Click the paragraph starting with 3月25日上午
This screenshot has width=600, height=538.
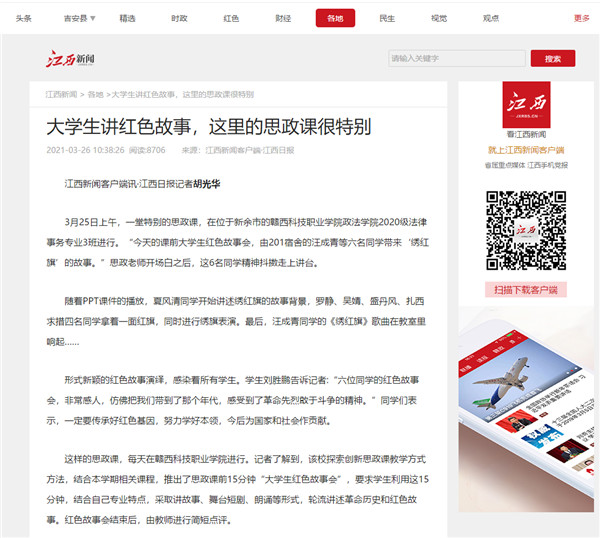[x=238, y=243]
